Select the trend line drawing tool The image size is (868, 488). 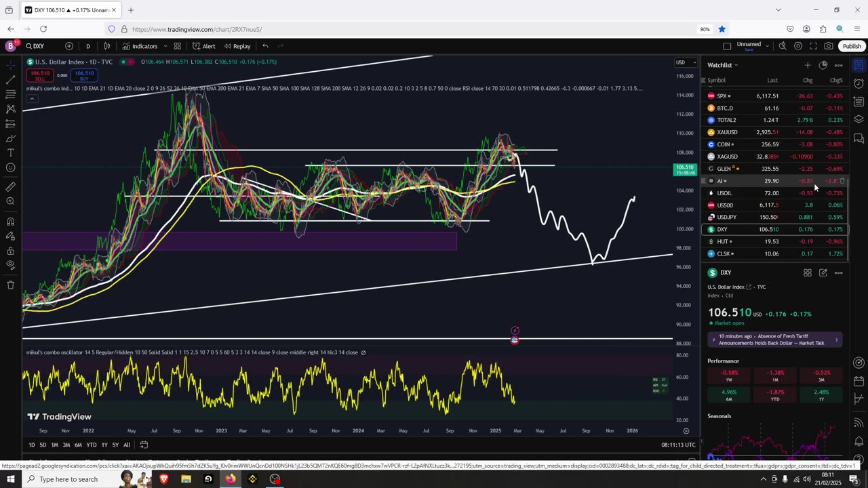point(11,80)
